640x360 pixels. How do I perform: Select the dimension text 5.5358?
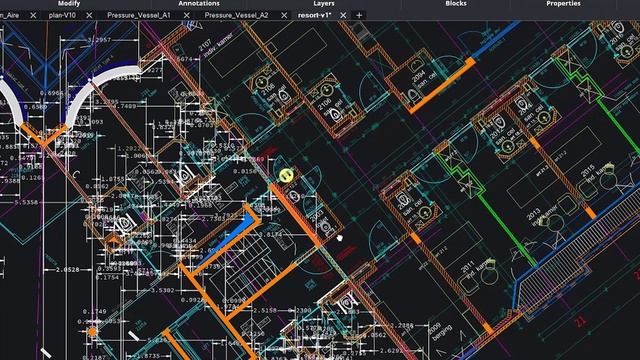click(x=26, y=202)
